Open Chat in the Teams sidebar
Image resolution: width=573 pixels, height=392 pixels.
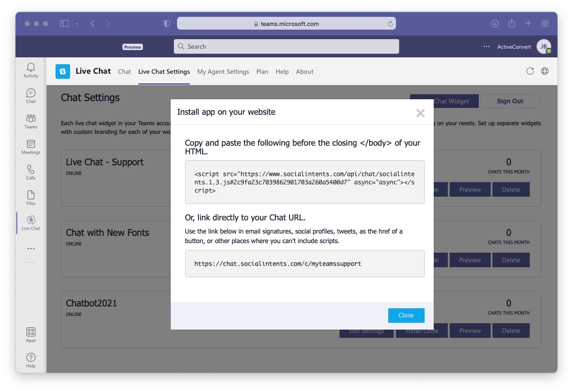click(31, 96)
